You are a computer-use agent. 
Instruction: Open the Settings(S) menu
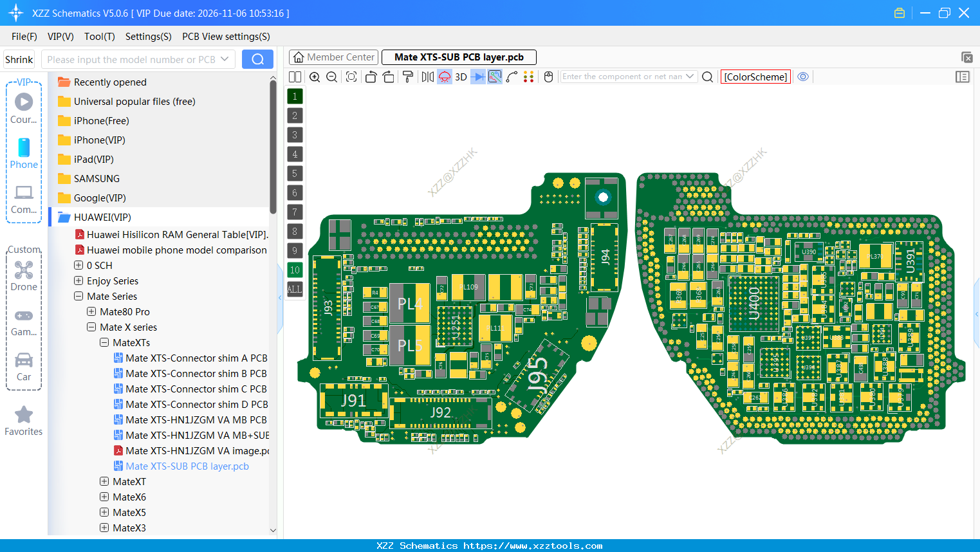point(148,37)
